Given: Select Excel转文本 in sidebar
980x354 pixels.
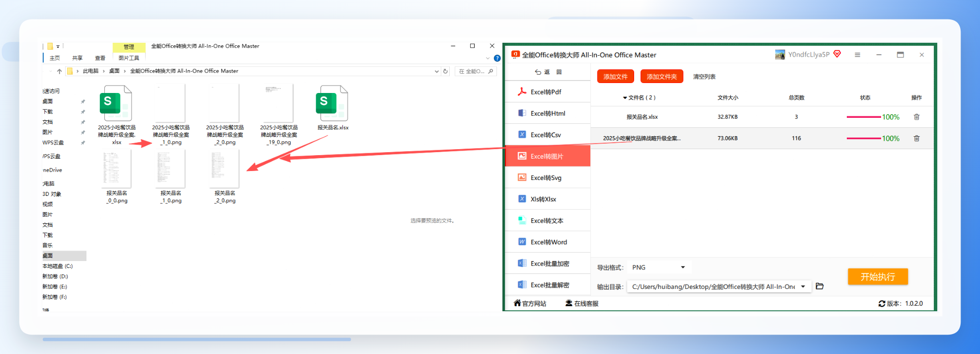Looking at the screenshot, I should tap(548, 221).
